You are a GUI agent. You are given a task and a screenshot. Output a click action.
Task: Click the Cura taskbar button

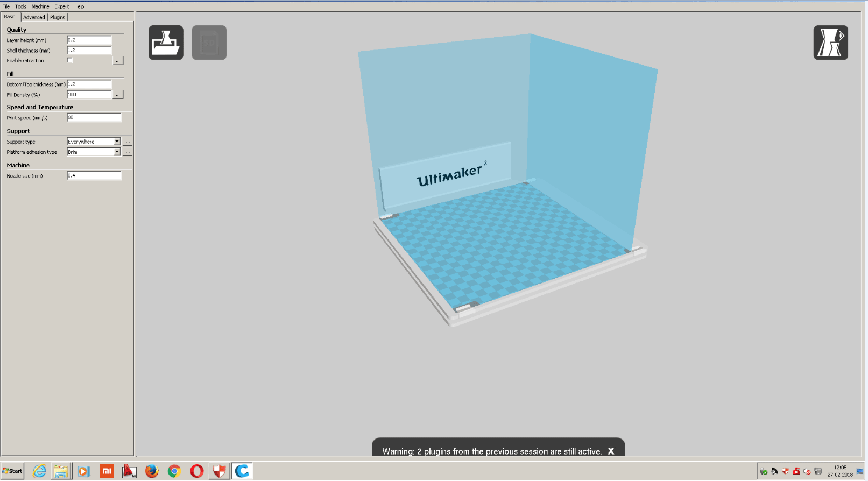242,471
